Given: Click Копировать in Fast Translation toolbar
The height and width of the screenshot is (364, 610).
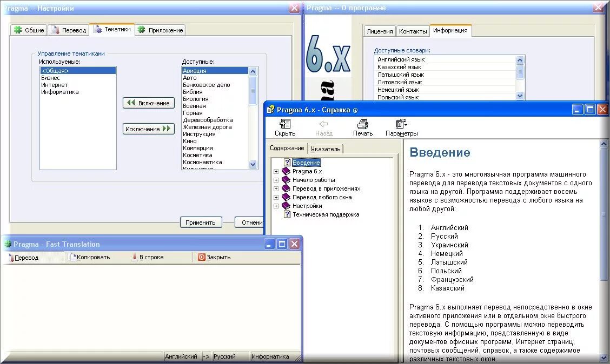Looking at the screenshot, I should pos(89,257).
